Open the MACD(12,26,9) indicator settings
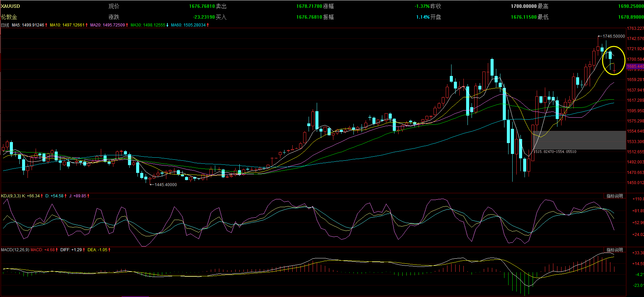 pos(15,250)
